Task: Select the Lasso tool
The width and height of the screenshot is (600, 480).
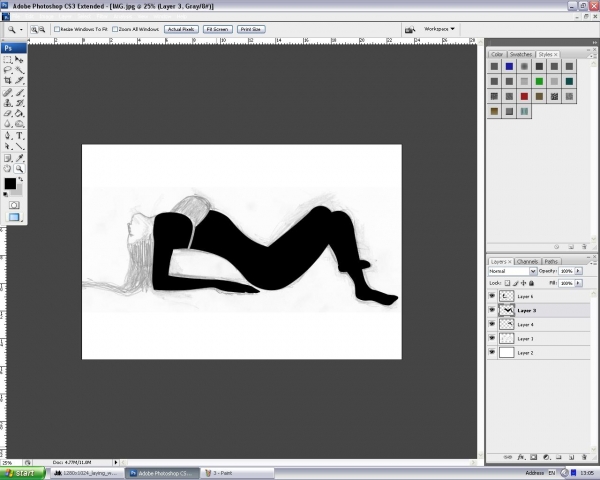Action: (x=8, y=70)
